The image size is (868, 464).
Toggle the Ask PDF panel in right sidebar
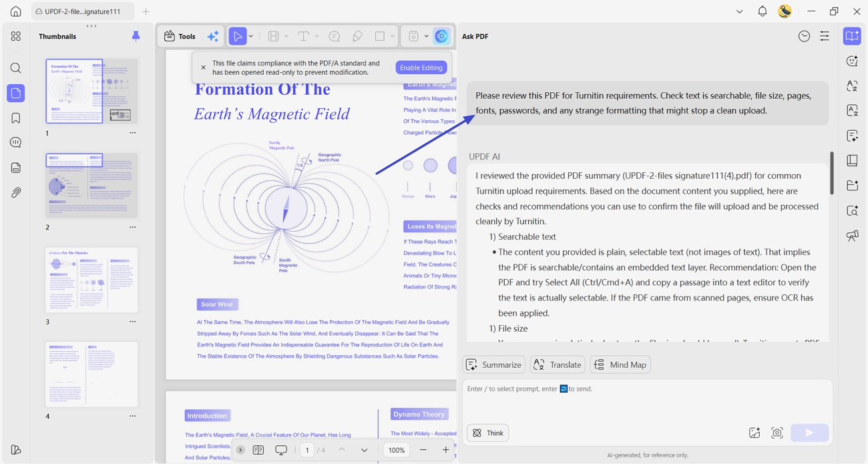coord(852,36)
